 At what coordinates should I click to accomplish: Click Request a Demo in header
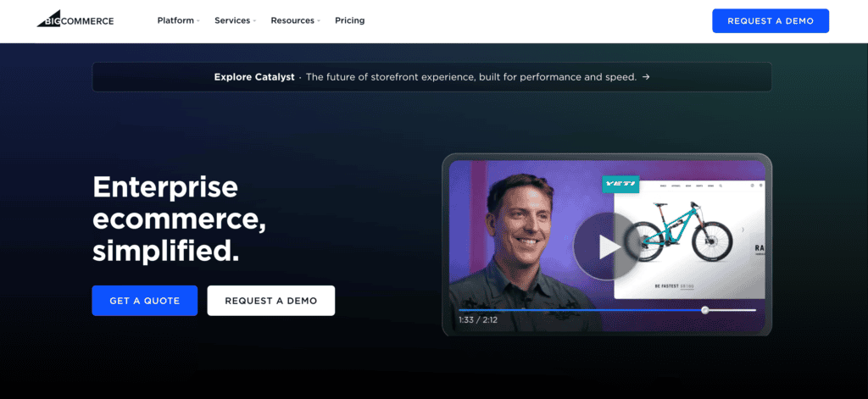point(770,21)
